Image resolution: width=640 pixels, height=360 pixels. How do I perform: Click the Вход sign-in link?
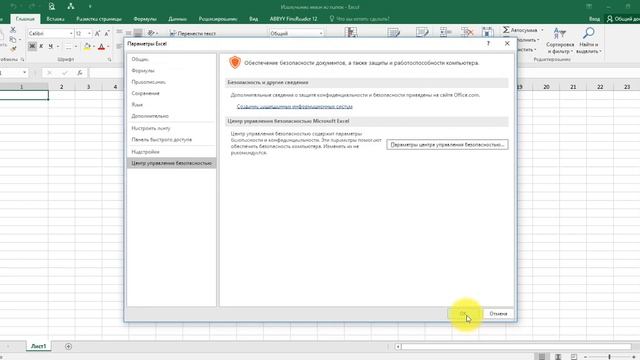click(x=594, y=19)
